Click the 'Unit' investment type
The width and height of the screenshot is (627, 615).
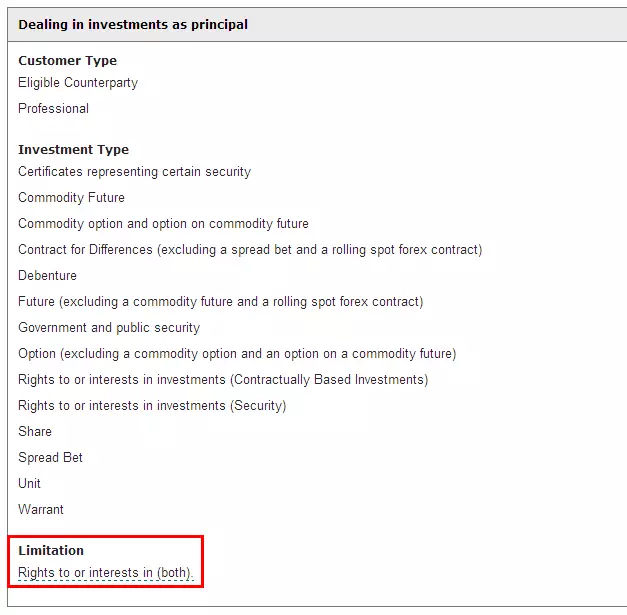pos(30,483)
